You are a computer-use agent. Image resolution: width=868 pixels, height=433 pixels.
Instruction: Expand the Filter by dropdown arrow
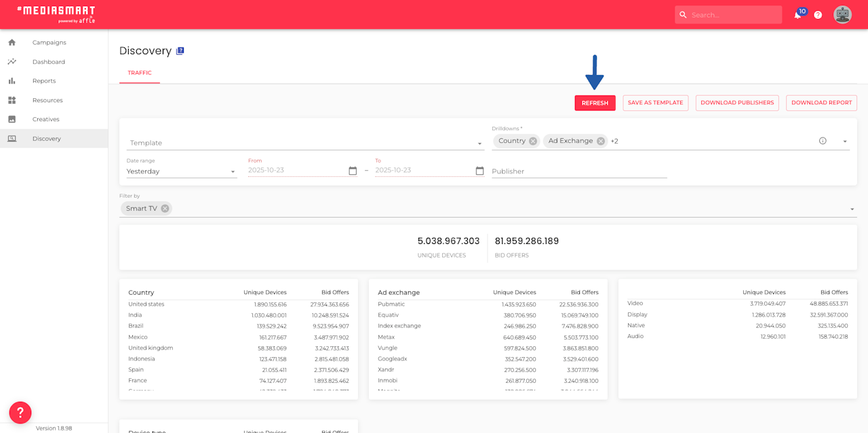click(x=852, y=209)
